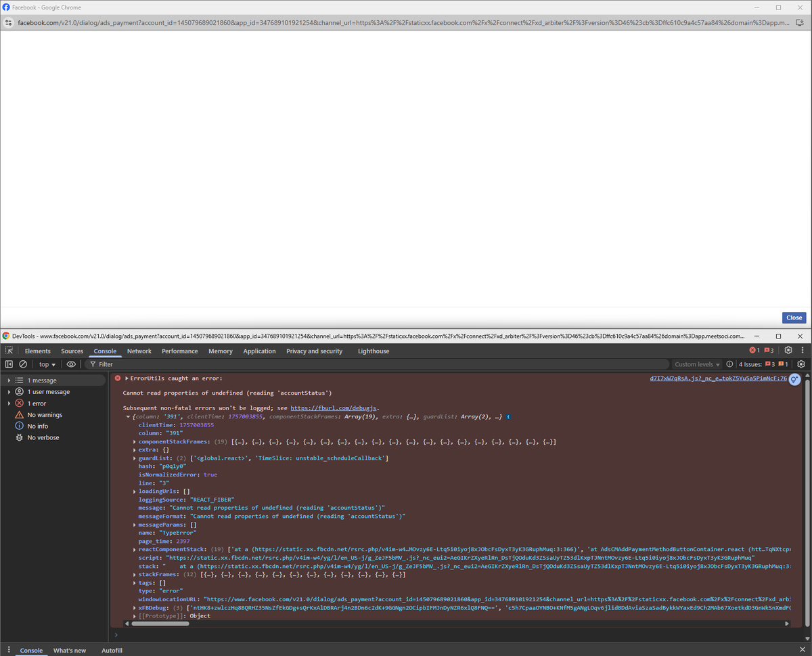Open the drawer three-dot menu beside Console tab
This screenshot has height=656, width=812.
(8, 650)
